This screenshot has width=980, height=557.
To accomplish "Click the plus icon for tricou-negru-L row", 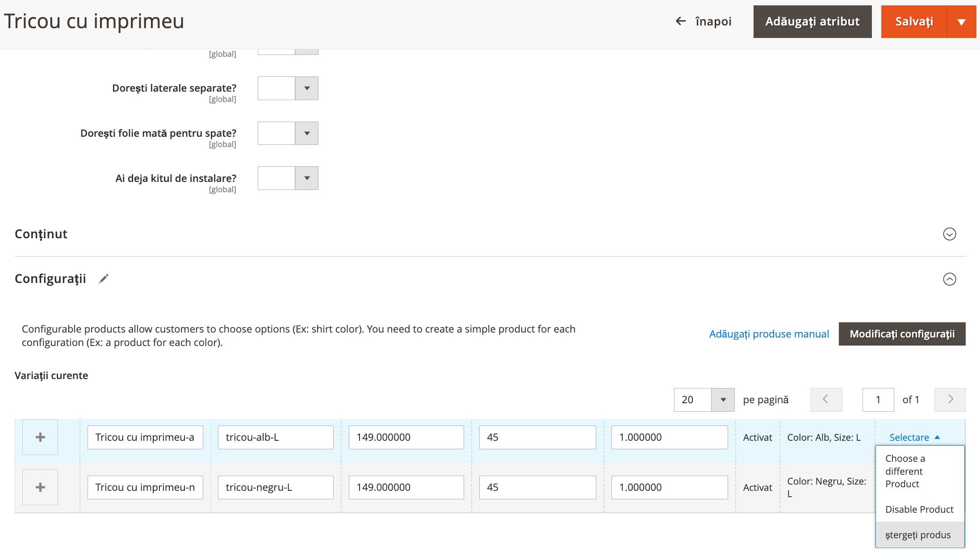I will coord(40,487).
